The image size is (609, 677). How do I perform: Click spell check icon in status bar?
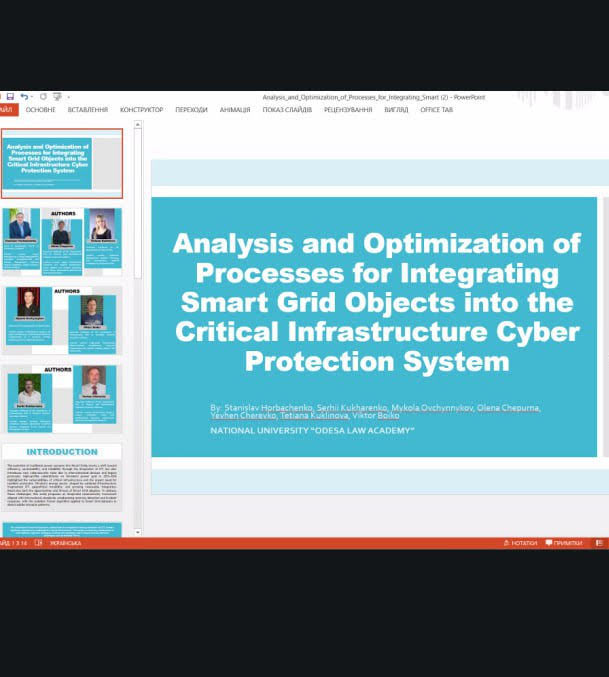pos(38,543)
